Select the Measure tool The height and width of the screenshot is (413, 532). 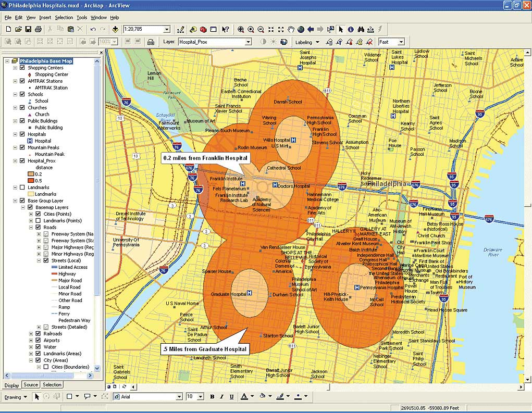point(370,30)
